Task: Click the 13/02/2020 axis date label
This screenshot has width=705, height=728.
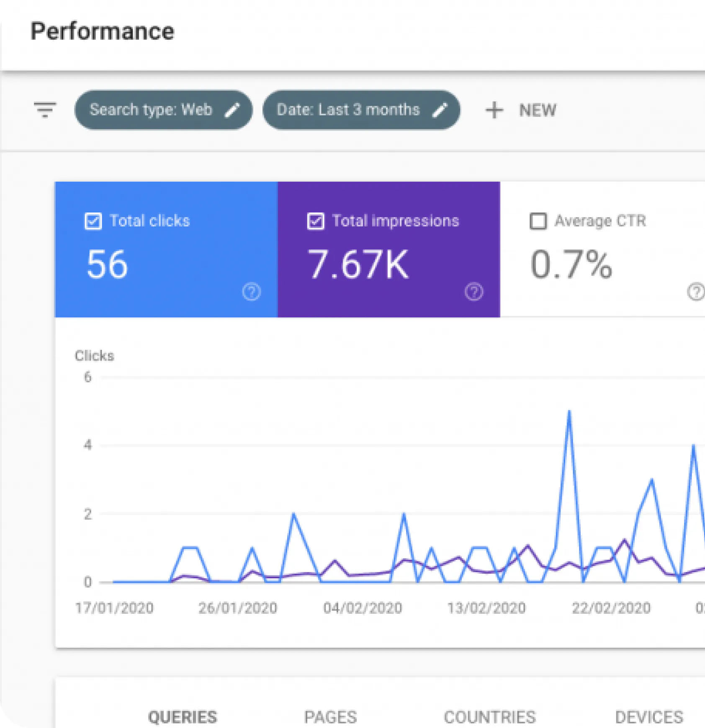Action: [x=486, y=608]
